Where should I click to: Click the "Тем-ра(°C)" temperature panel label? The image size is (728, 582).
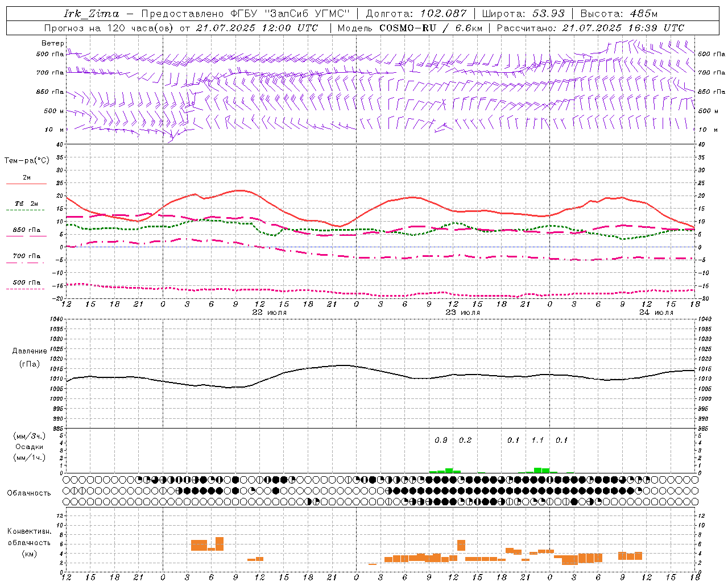(x=27, y=161)
